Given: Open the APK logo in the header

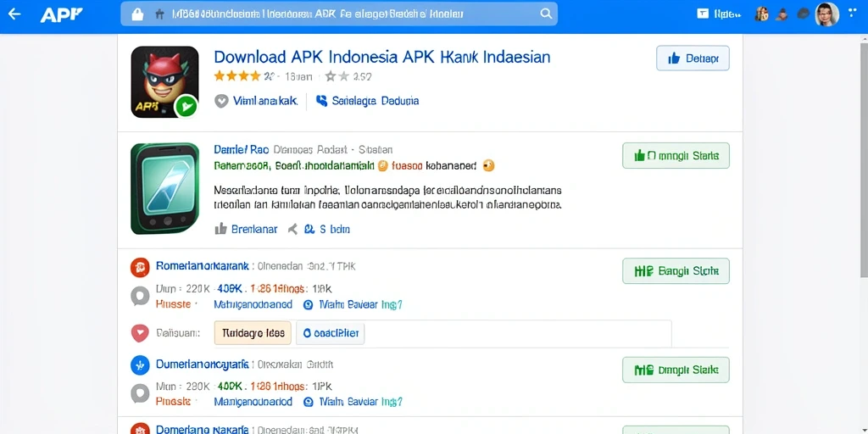Looking at the screenshot, I should (x=61, y=14).
